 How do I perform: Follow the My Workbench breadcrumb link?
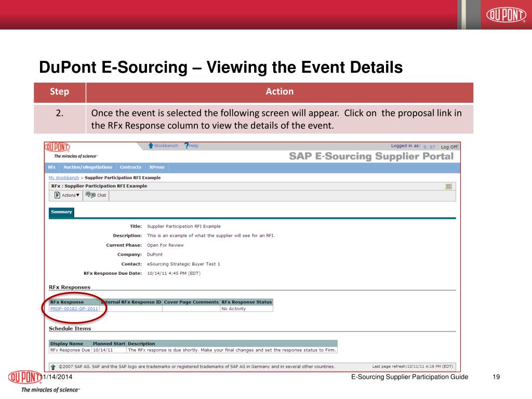tap(64, 178)
